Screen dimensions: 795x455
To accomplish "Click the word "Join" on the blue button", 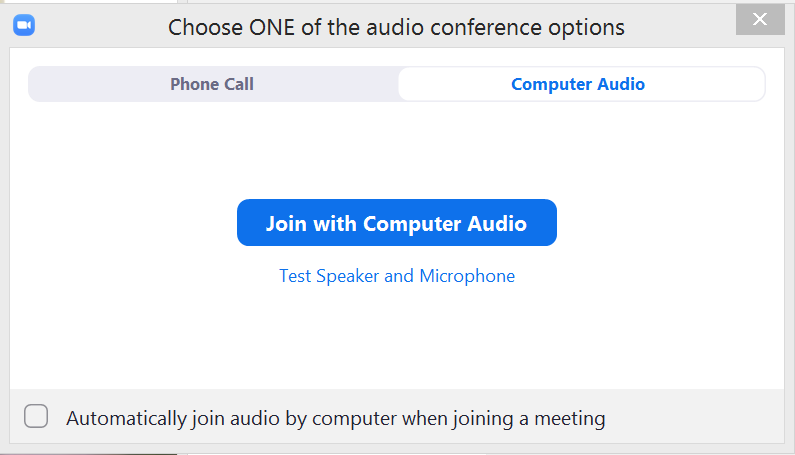I will click(x=287, y=223).
